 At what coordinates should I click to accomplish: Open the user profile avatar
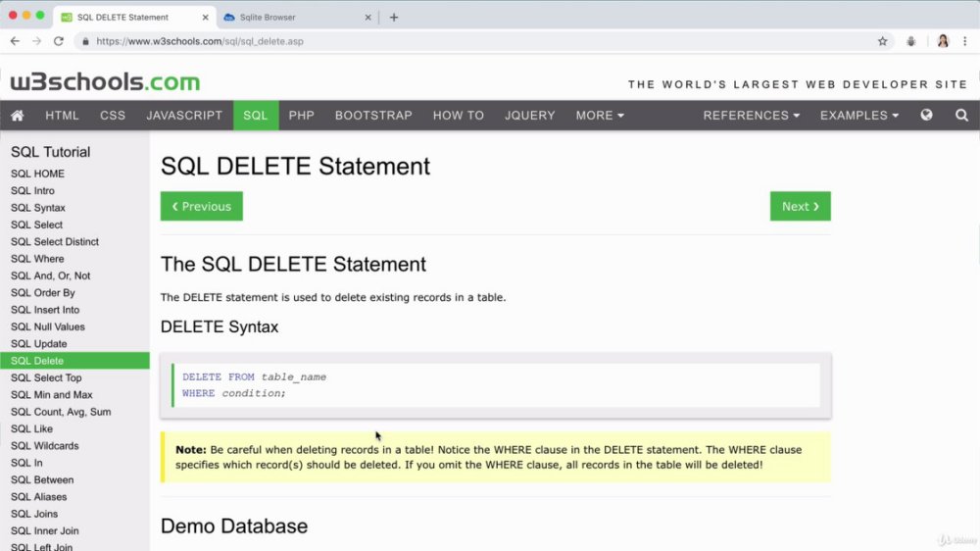click(x=943, y=41)
